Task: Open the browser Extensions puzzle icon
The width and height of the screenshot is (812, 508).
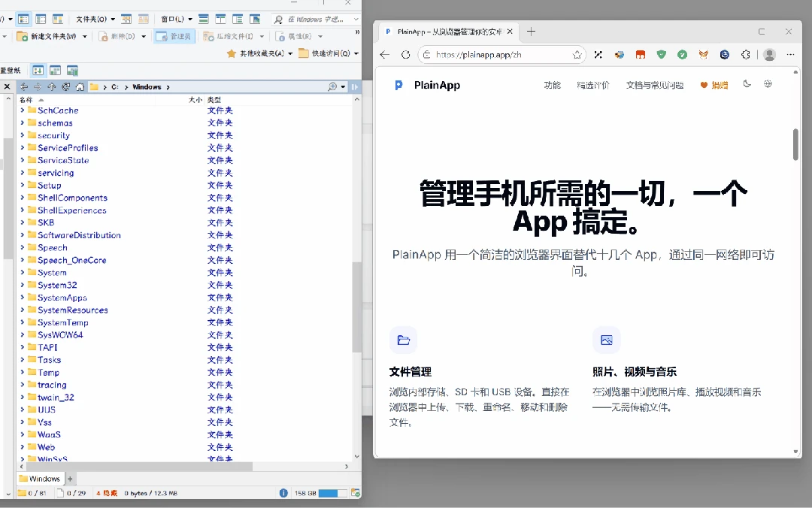Action: click(x=746, y=54)
